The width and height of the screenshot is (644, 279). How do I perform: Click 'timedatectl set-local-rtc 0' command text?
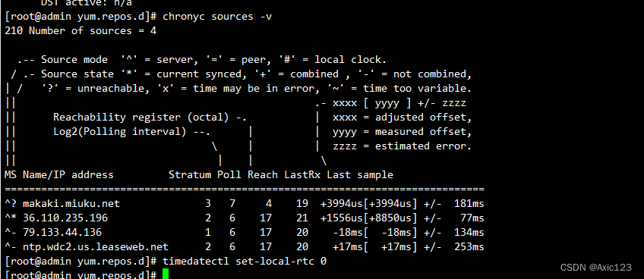click(x=245, y=262)
